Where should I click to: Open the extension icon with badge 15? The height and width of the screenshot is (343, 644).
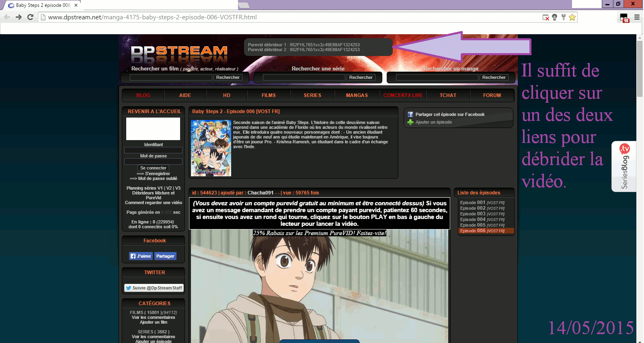624,18
